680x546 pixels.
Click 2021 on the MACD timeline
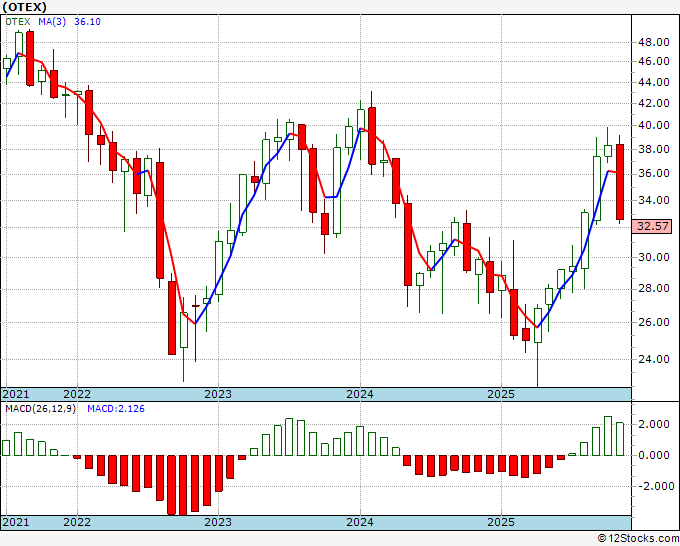[x=16, y=522]
